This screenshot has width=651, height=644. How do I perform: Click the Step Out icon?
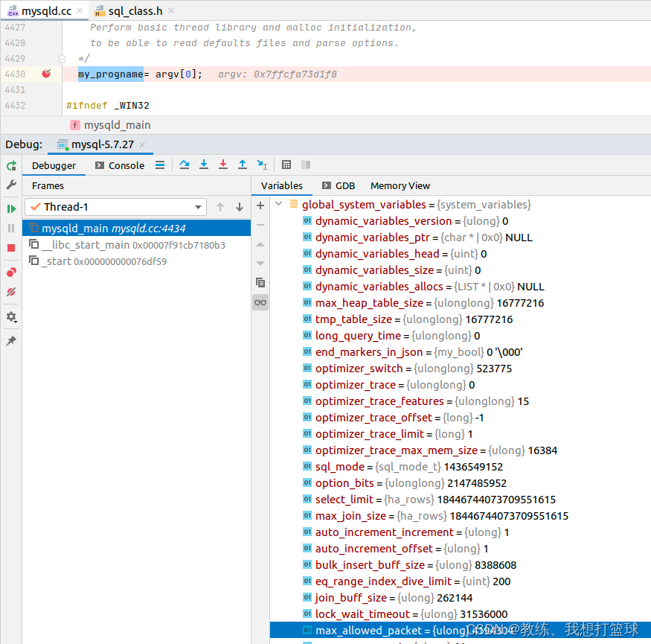pos(242,165)
